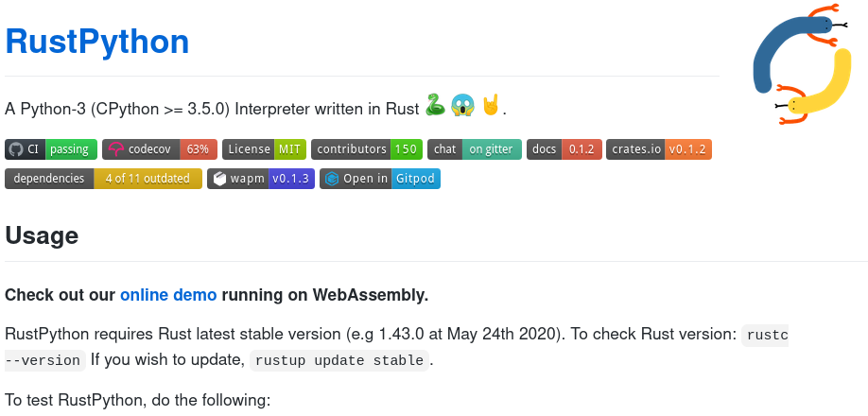The width and height of the screenshot is (868, 416).
Task: Click the rustup update stable code snippet
Action: [339, 360]
